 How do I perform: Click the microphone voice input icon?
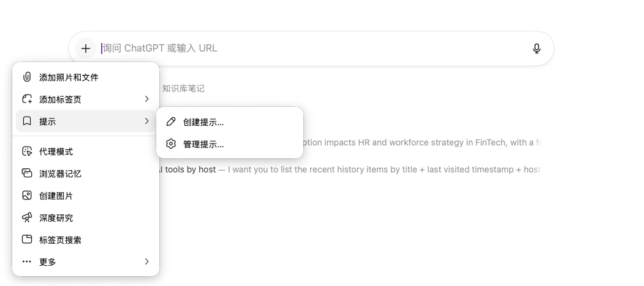[537, 48]
